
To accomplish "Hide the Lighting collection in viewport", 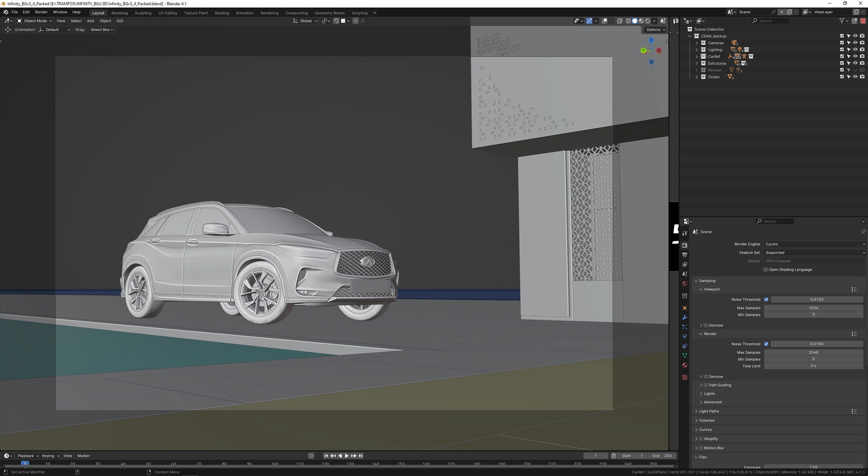I will click(855, 50).
